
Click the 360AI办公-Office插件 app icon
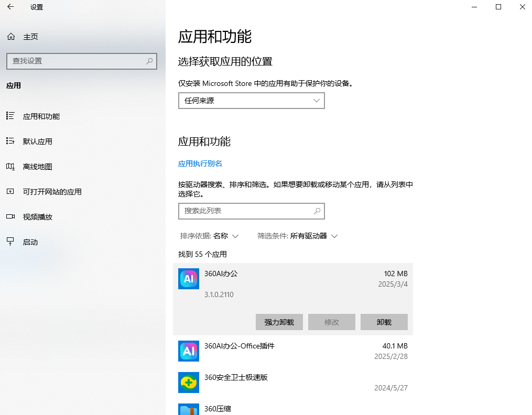189,351
